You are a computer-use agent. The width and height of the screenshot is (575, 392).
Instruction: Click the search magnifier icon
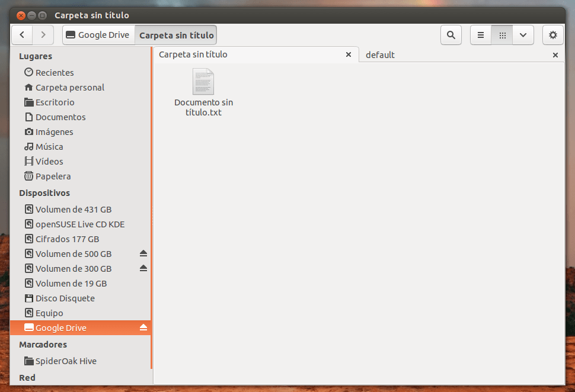[451, 35]
